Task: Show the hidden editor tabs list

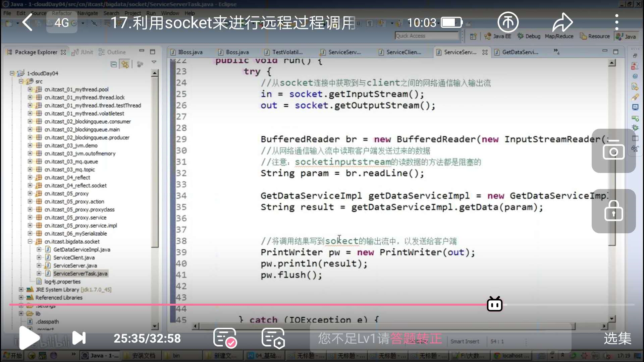Action: [x=556, y=52]
